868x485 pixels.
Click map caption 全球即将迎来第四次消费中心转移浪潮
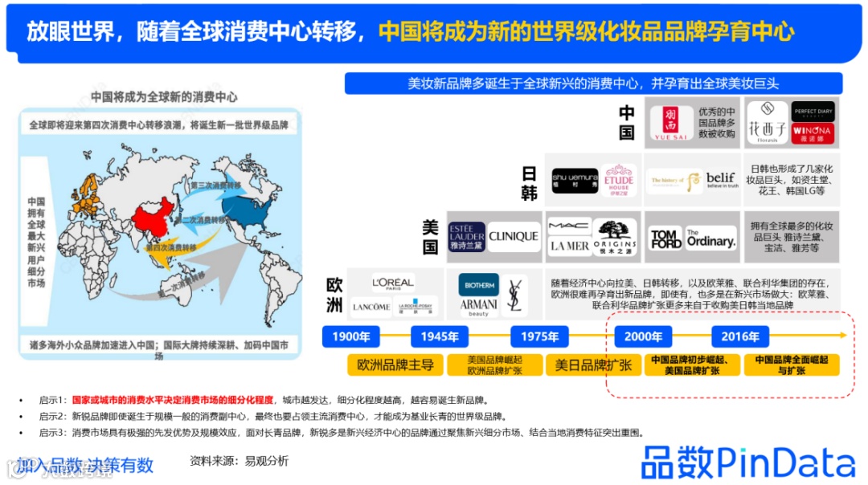tap(159, 125)
